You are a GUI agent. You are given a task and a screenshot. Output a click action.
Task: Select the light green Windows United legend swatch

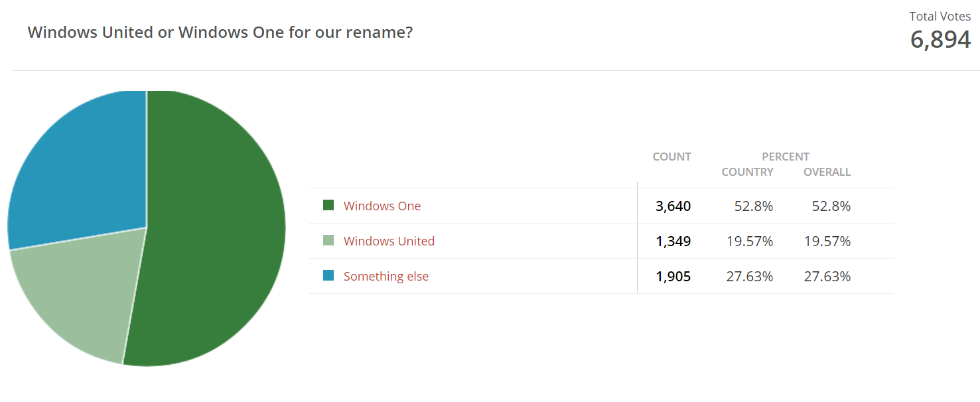pyautogui.click(x=328, y=241)
